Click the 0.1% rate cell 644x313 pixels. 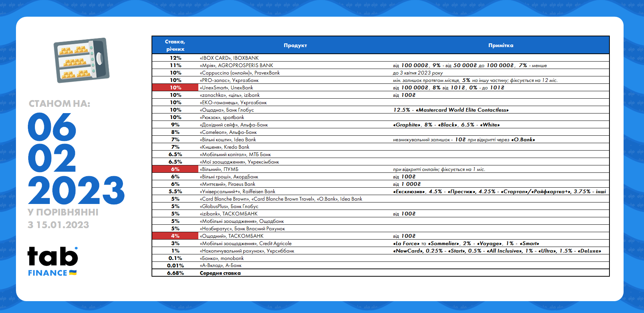click(175, 258)
